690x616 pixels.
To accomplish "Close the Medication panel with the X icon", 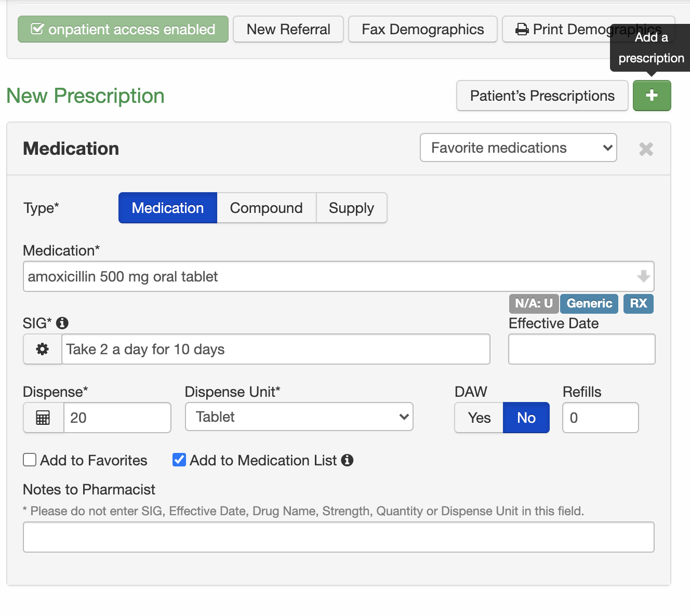I will (x=646, y=149).
